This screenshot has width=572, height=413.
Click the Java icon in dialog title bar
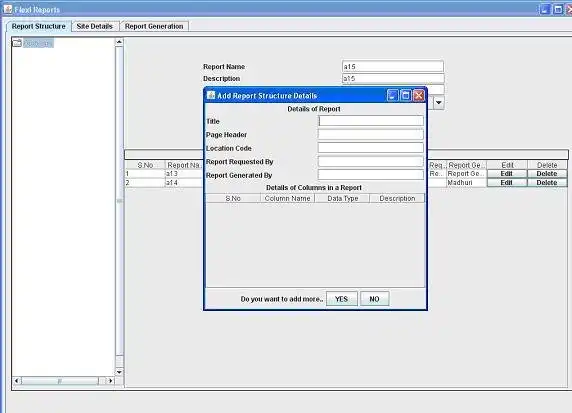click(x=211, y=95)
